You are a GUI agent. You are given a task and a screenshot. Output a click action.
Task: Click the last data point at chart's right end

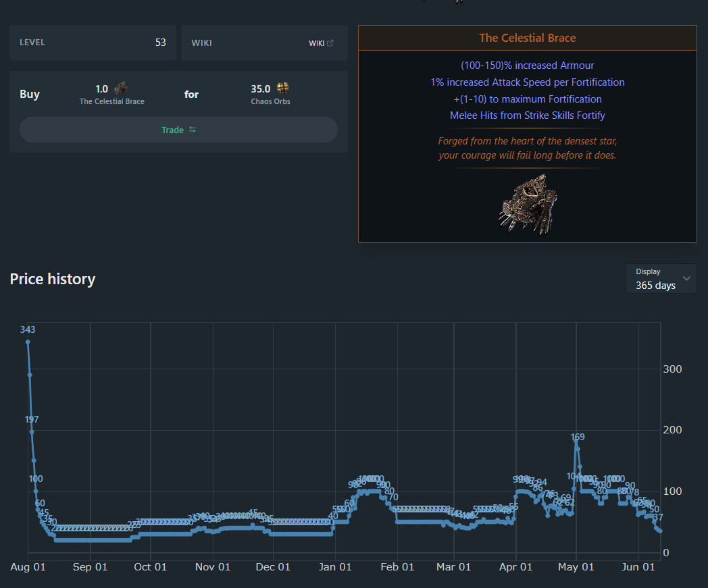coord(661,531)
